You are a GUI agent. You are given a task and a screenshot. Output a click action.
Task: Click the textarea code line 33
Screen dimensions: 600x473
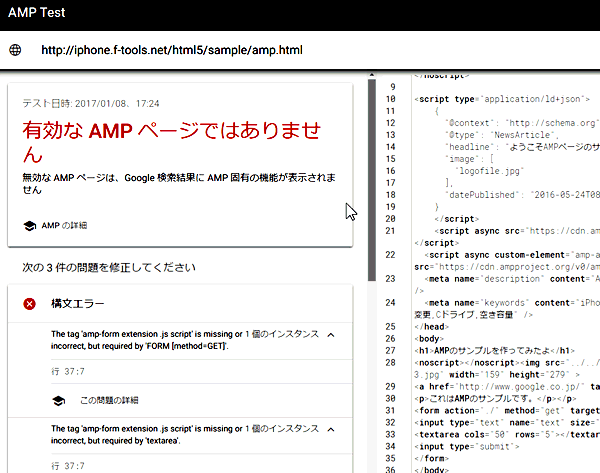pos(500,435)
